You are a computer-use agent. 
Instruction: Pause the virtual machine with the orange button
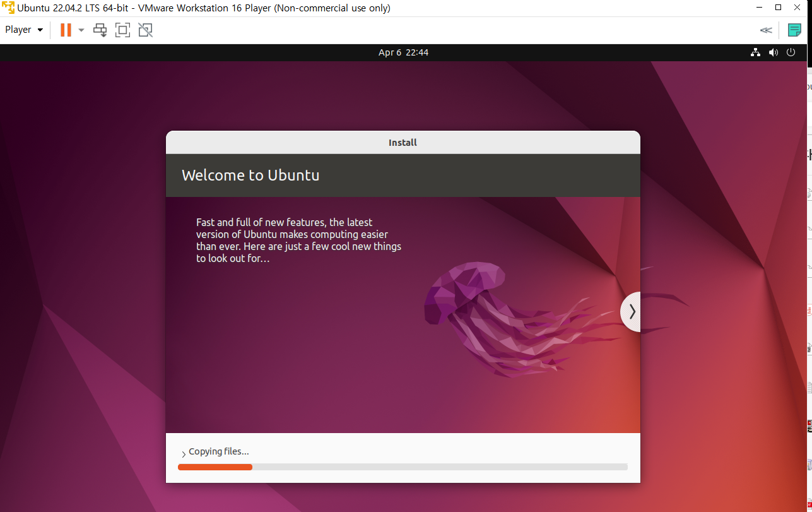point(66,30)
